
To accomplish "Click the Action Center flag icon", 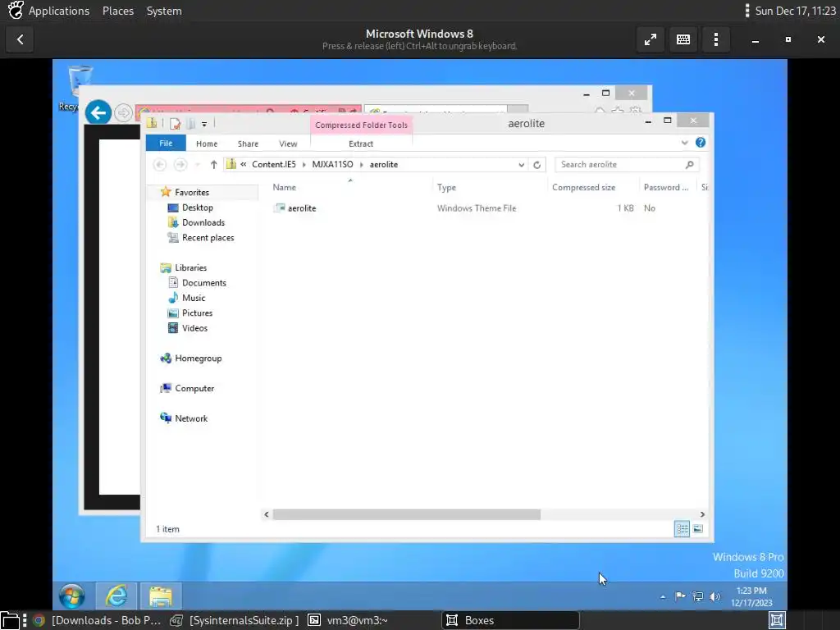I will point(680,596).
